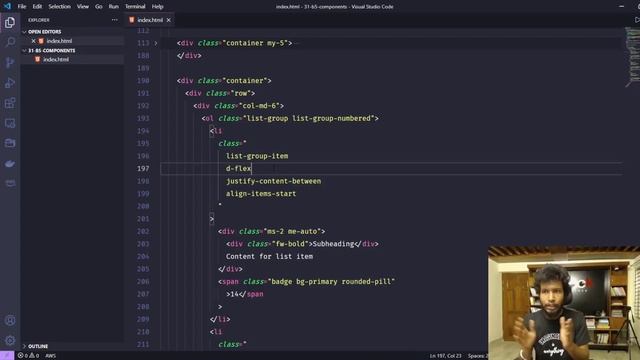The height and width of the screenshot is (360, 640).
Task: Open the Accounts menu icon
Action: click(10, 320)
